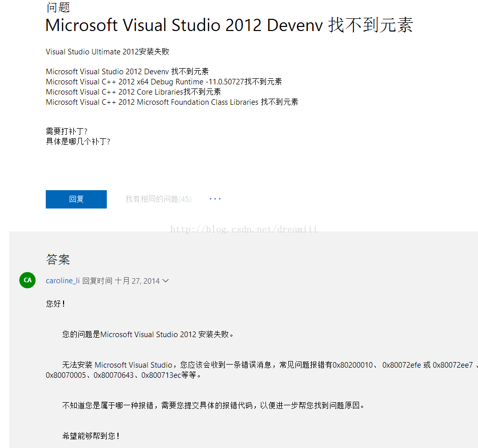
Task: Click the Microsoft Foundation Class Libraries line
Action: [x=172, y=102]
